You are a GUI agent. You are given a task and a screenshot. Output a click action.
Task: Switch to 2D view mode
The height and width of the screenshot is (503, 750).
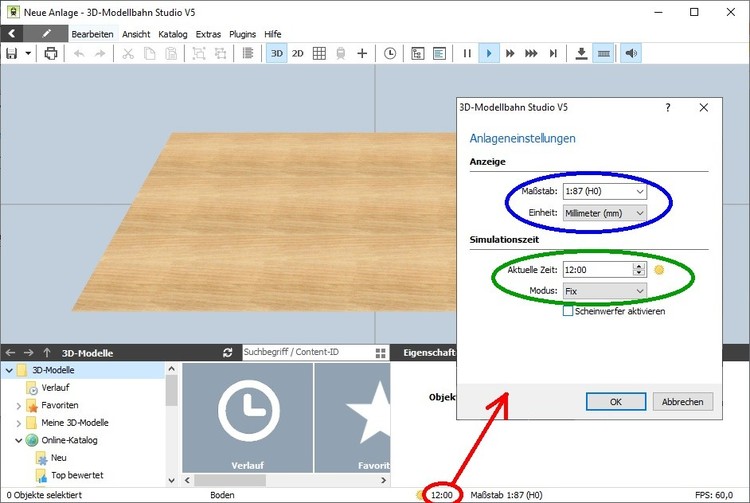point(298,54)
